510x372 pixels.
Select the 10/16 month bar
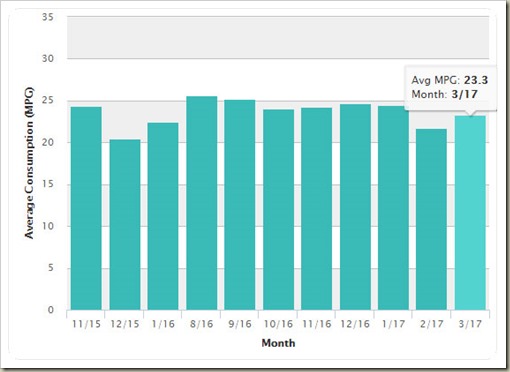point(279,210)
